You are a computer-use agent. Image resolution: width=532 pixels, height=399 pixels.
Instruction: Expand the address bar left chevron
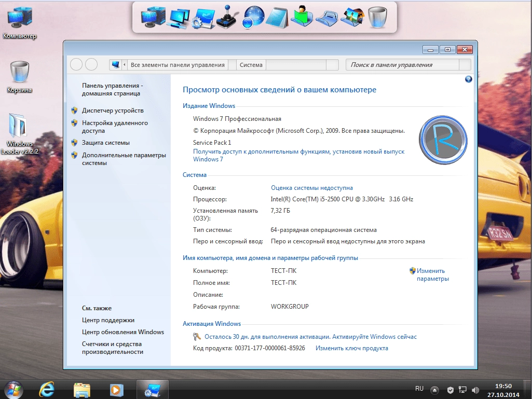[x=124, y=65]
